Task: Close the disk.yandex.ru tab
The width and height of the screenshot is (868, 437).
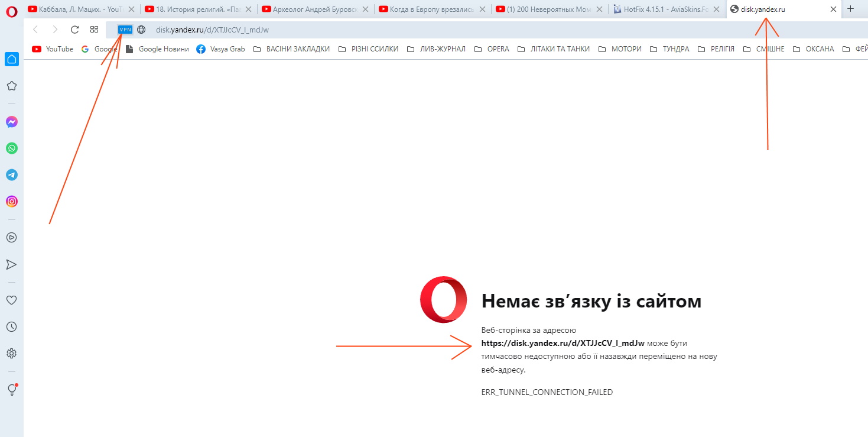Action: (x=834, y=9)
